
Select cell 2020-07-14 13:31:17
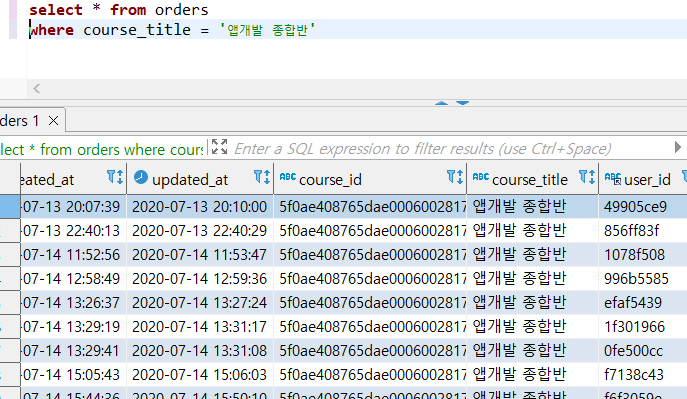[x=200, y=327]
